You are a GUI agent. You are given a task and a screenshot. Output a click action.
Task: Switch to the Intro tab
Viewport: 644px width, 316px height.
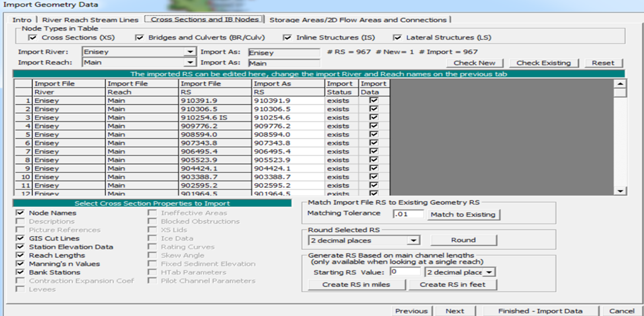[21, 20]
